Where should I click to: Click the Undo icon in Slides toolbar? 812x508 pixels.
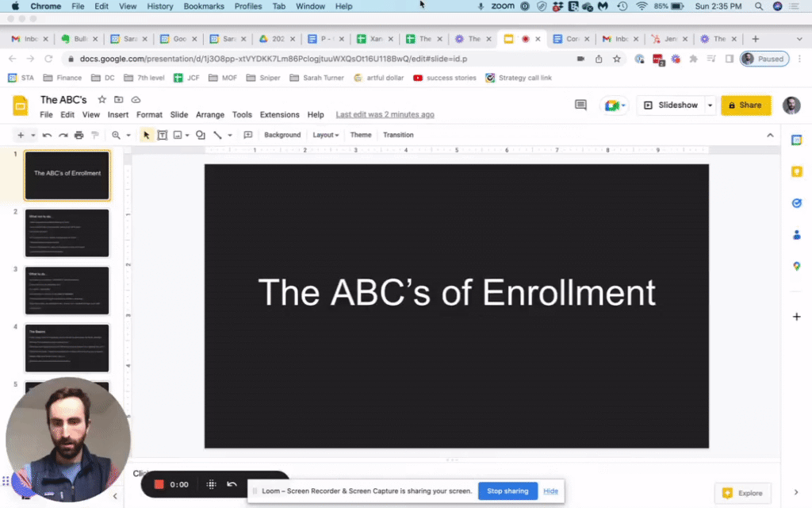coord(47,135)
